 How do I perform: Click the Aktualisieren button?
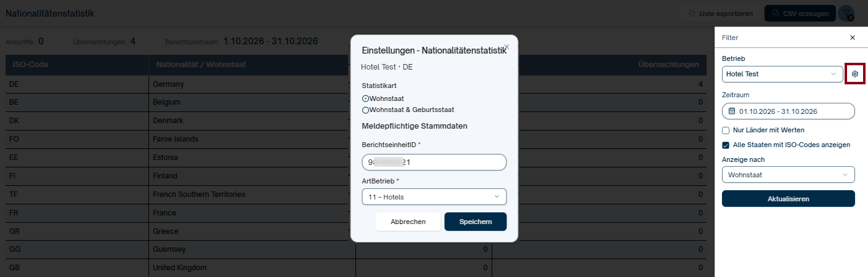789,199
